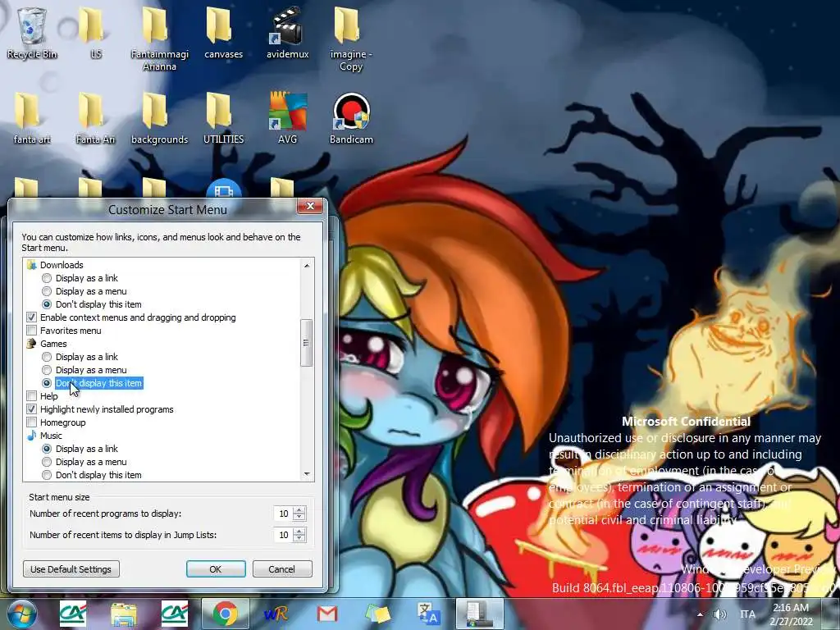Open Windows Explorer from the taskbar

coord(123,614)
